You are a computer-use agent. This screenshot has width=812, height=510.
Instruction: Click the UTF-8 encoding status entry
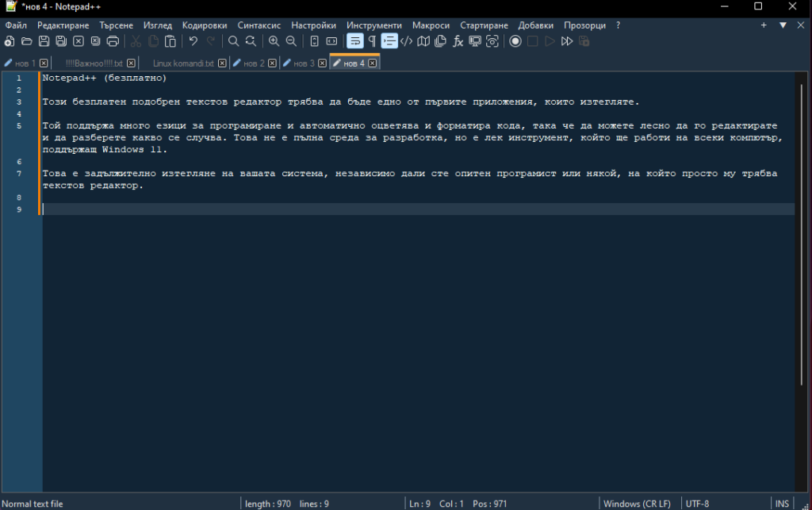(x=697, y=504)
